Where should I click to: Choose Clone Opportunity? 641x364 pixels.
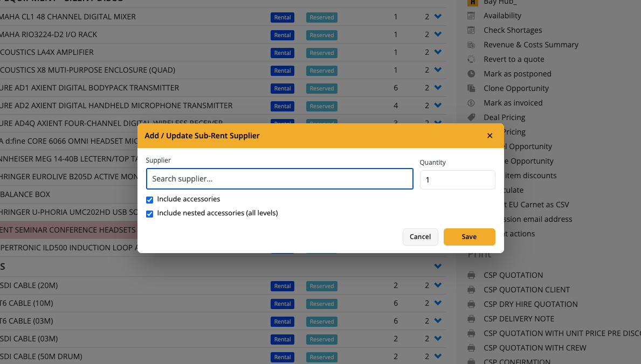point(516,88)
